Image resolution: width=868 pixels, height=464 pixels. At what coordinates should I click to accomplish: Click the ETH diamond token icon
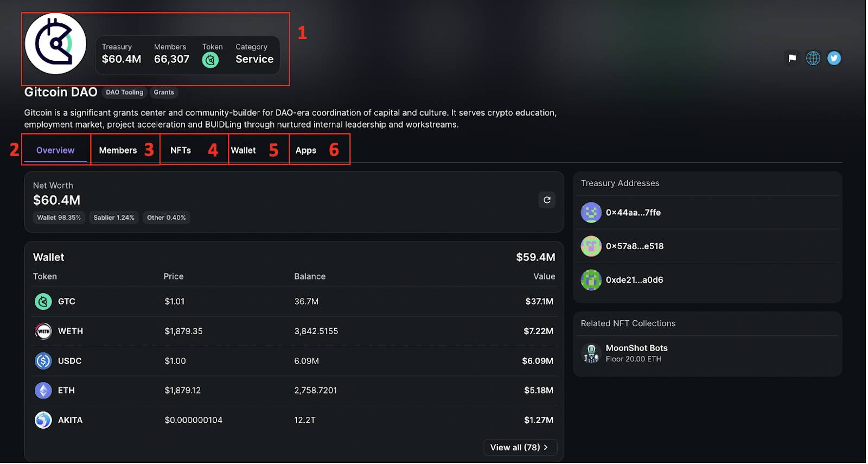43,390
